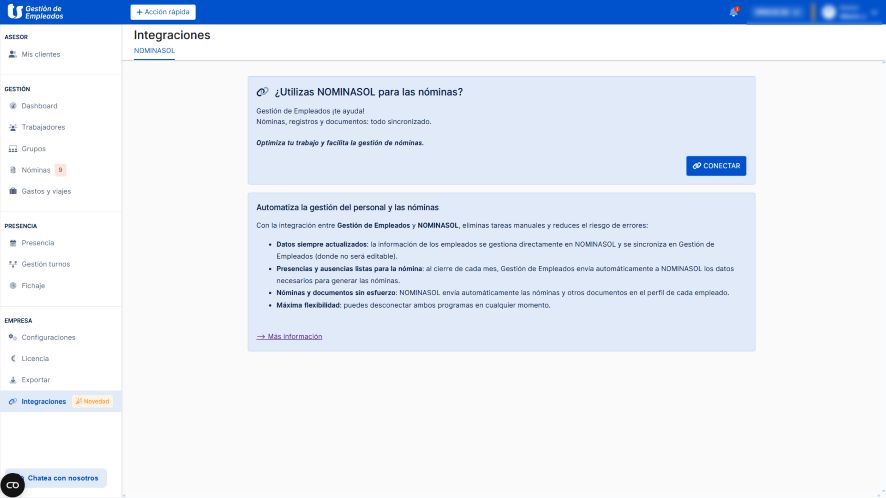Open Nóminas menu entry

[36, 170]
